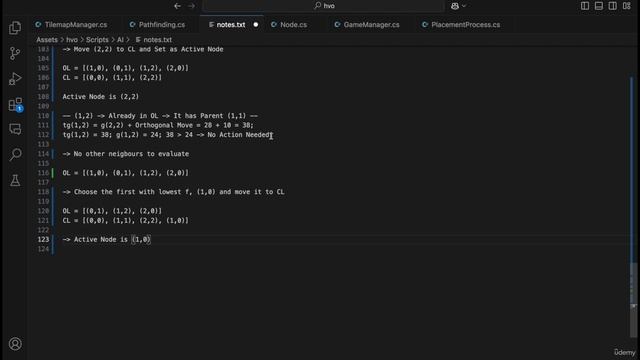The width and height of the screenshot is (640, 360).
Task: Click line number 123 in the gutter
Action: [43, 239]
